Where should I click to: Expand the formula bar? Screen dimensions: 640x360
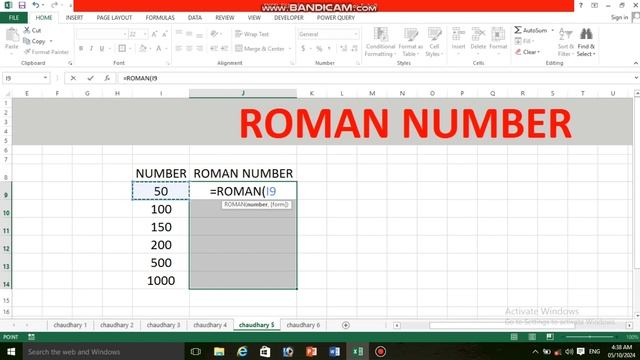(x=636, y=78)
